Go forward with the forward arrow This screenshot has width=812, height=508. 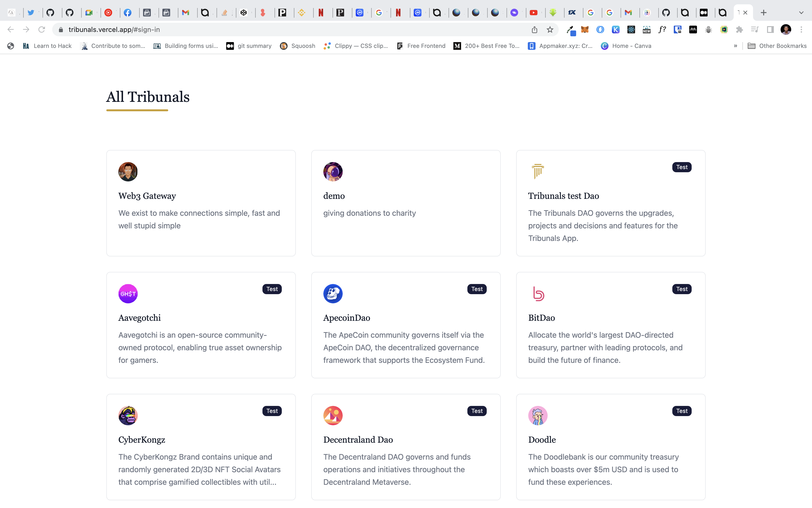pos(26,30)
